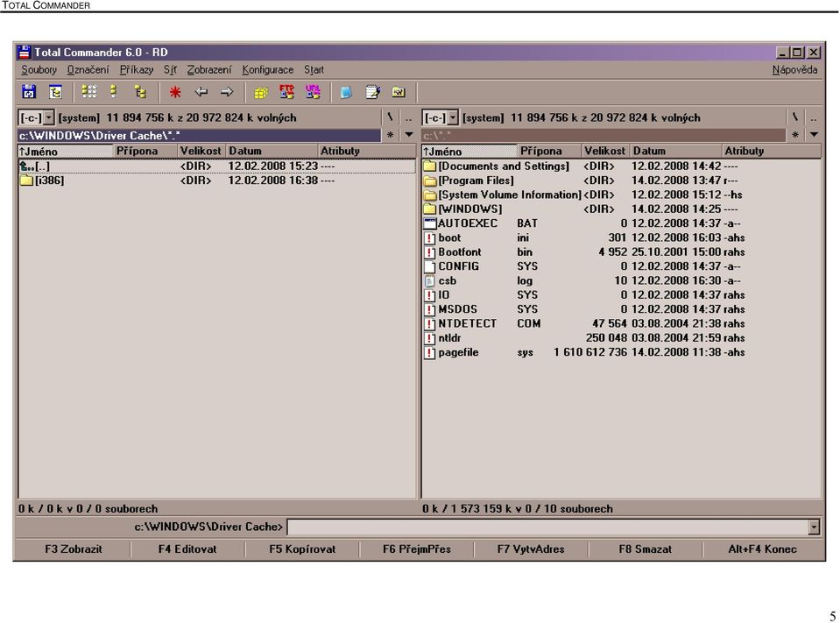Viewport: 840px width, 623px height.
Task: Sort left panel by Jméno column header
Action: (66, 151)
